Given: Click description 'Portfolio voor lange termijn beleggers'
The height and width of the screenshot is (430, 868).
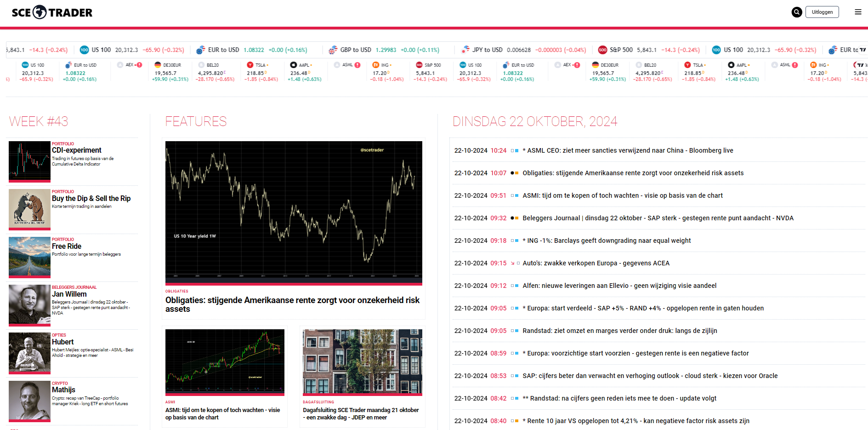Looking at the screenshot, I should (86, 254).
